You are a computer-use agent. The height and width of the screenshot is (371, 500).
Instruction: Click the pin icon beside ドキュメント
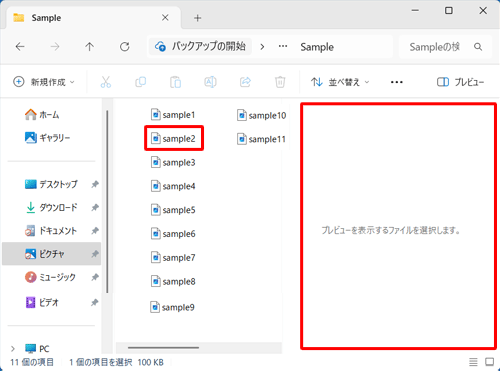pyautogui.click(x=95, y=231)
